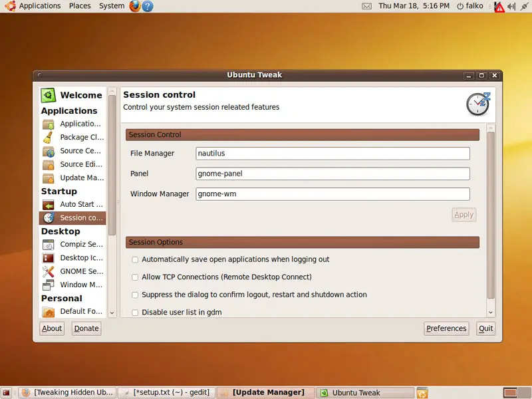The width and height of the screenshot is (532, 399).
Task: Select the Welcome entry label
Action: click(81, 95)
